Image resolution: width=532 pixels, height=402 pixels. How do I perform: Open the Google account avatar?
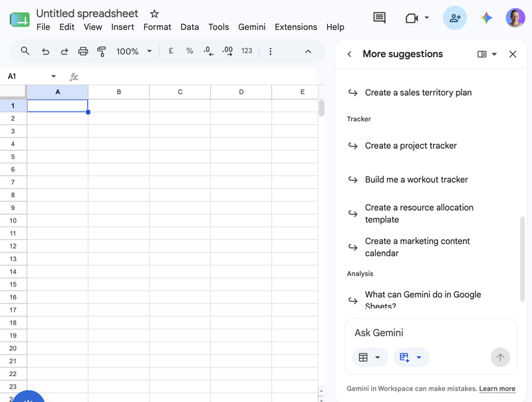pyautogui.click(x=515, y=18)
